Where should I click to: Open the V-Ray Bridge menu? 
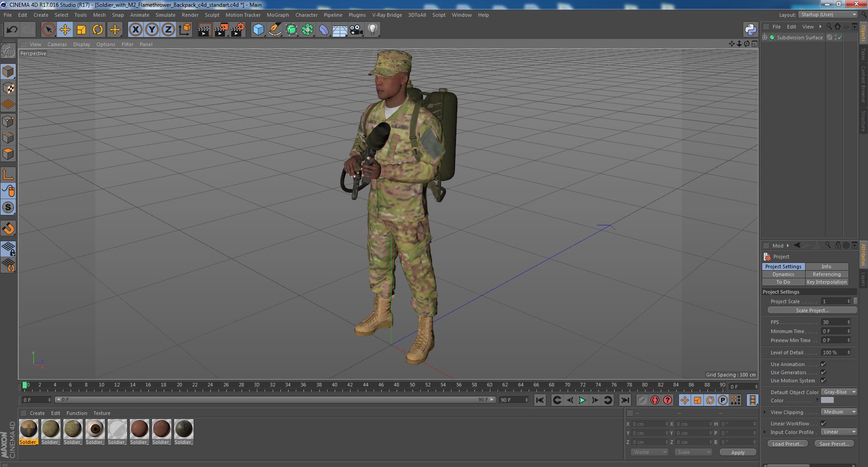pos(387,15)
